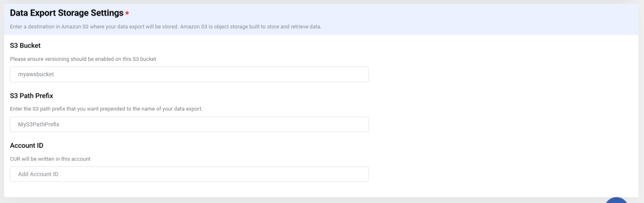This screenshot has width=644, height=203.
Task: Click the Amazon S3 destination description text
Action: click(x=165, y=27)
